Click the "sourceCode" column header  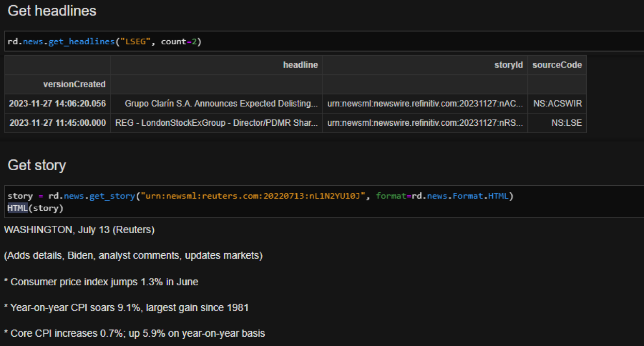click(557, 65)
